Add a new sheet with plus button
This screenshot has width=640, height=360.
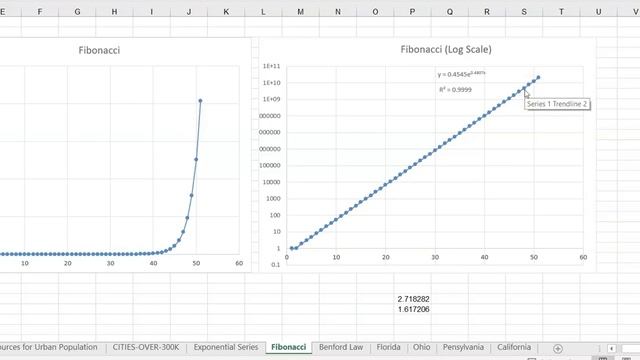pyautogui.click(x=558, y=349)
